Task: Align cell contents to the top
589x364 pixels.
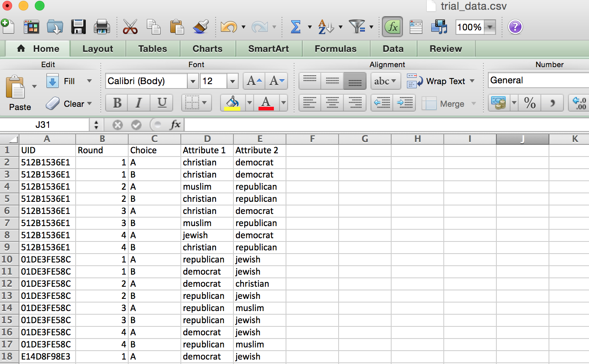Action: [310, 81]
